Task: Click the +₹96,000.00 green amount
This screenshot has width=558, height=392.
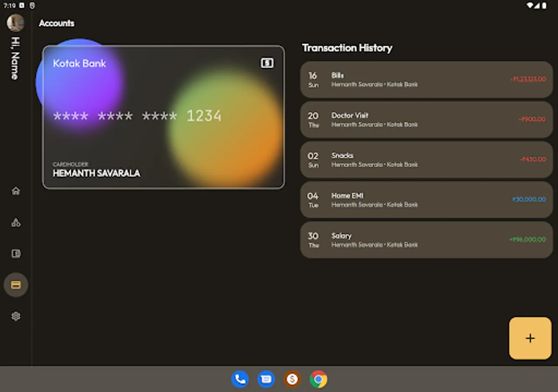Action: click(527, 240)
